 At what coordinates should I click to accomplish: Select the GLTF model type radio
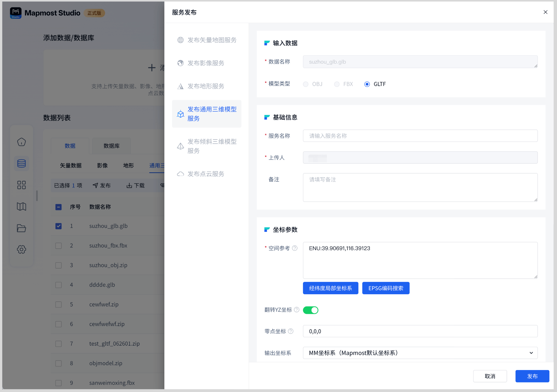367,84
